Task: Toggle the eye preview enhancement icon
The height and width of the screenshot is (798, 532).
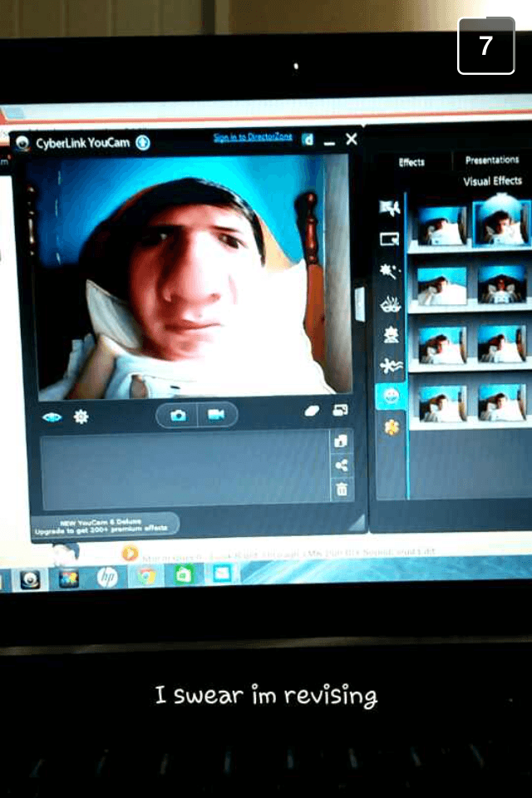Action: pyautogui.click(x=52, y=416)
